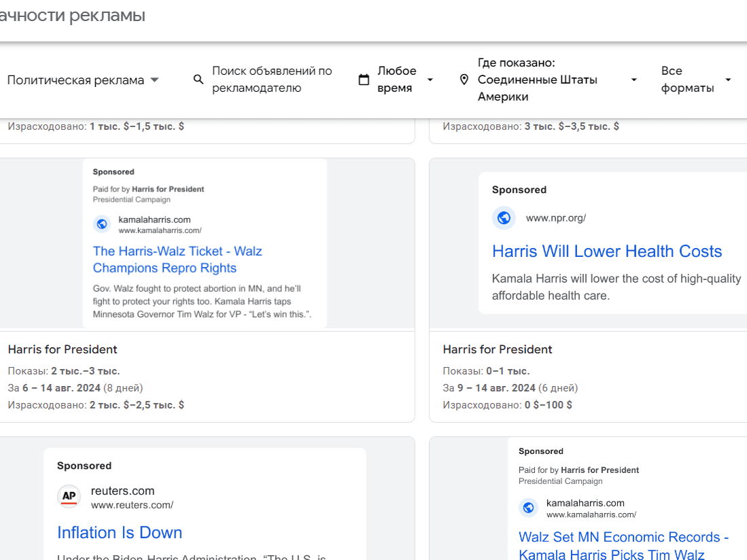Open the Harris Will Lower Health Costs headline
Image resolution: width=747 pixels, height=560 pixels.
coord(607,251)
